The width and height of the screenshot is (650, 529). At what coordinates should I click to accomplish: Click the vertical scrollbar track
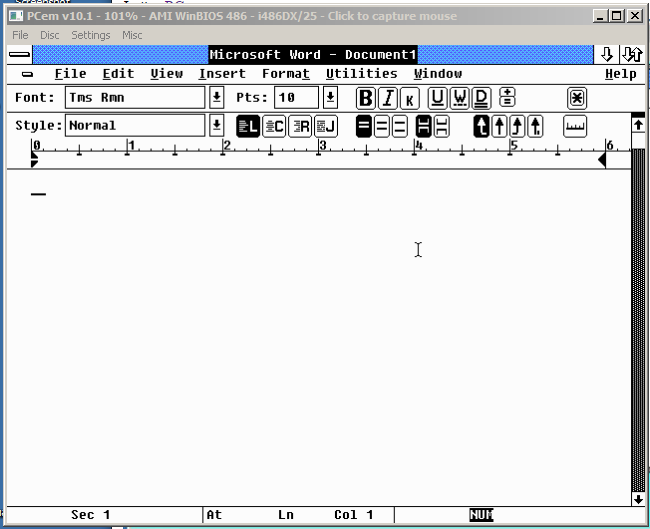[x=638, y=319]
